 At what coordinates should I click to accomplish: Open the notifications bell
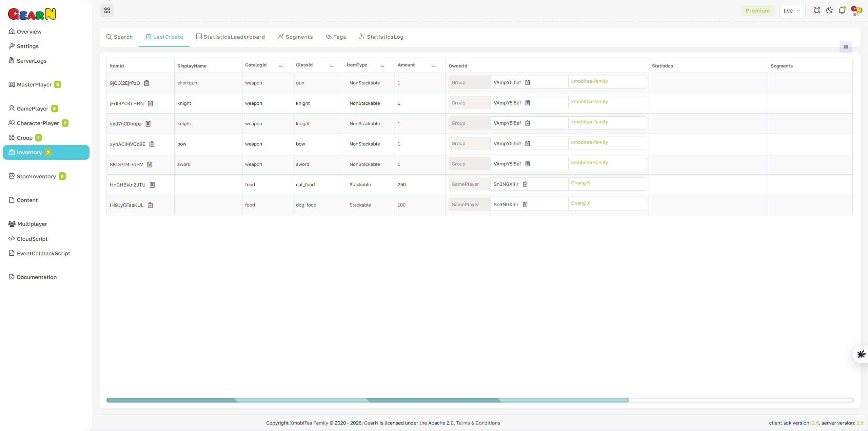(x=842, y=11)
